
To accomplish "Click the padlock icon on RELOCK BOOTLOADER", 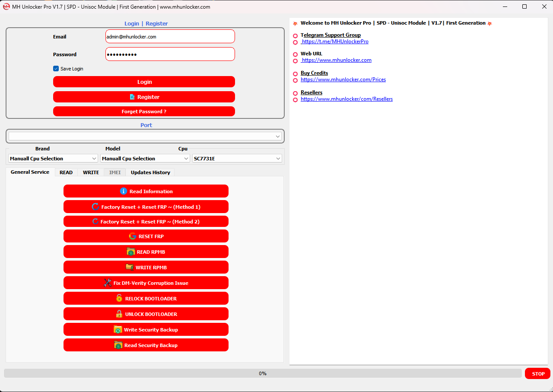I will coord(119,298).
